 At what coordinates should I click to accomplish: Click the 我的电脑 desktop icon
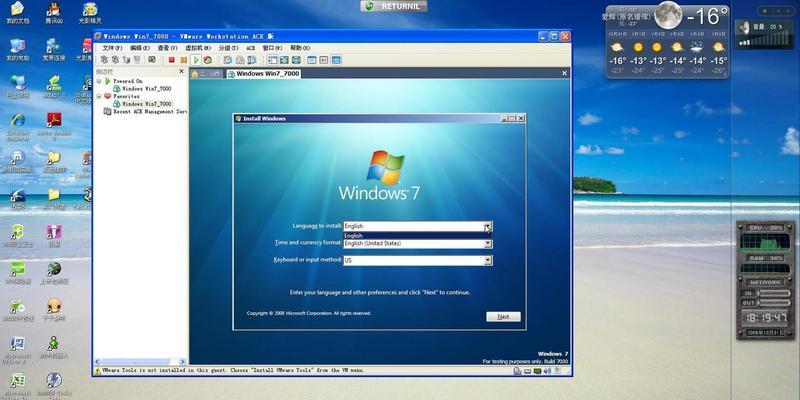(17, 46)
